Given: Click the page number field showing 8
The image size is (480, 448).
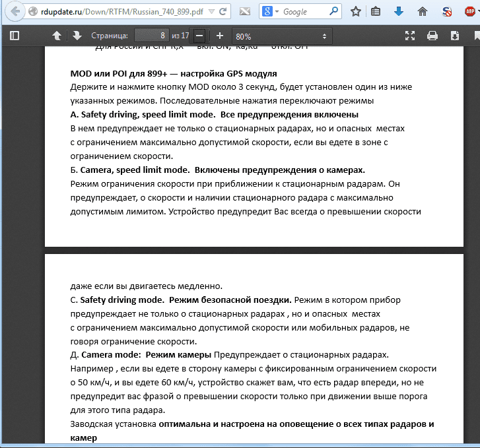Looking at the screenshot, I should 152,36.
